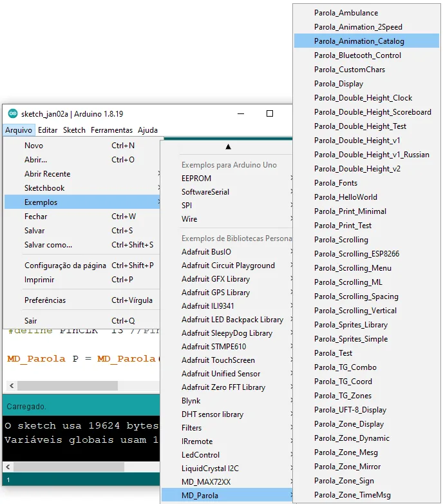This screenshot has width=443, height=504.
Task: Click the Arduino logo icon in title bar
Action: pyautogui.click(x=13, y=113)
